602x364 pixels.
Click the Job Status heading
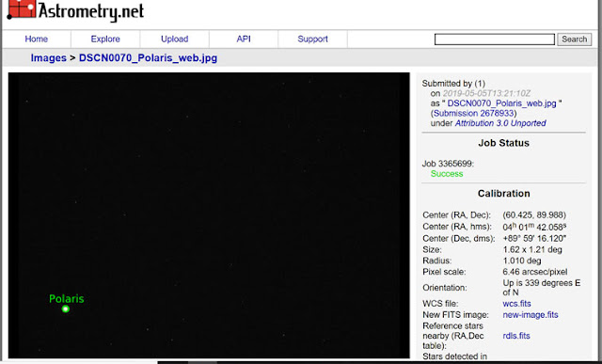(503, 143)
